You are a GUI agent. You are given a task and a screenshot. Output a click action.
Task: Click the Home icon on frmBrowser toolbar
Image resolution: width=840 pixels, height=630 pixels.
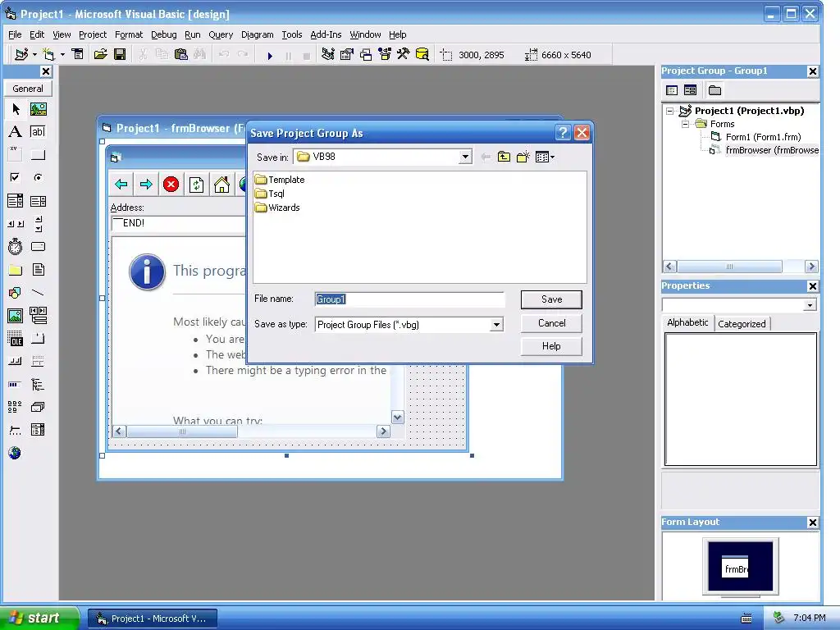click(221, 185)
